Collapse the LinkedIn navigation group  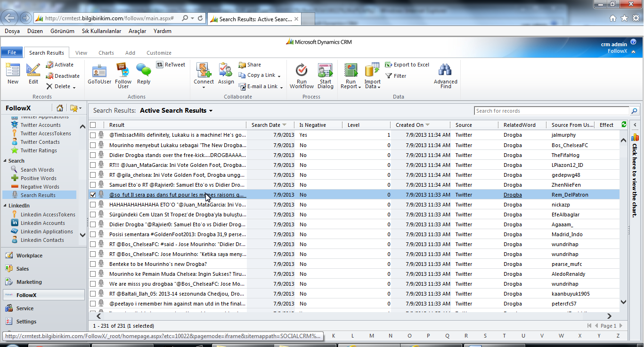5,206
